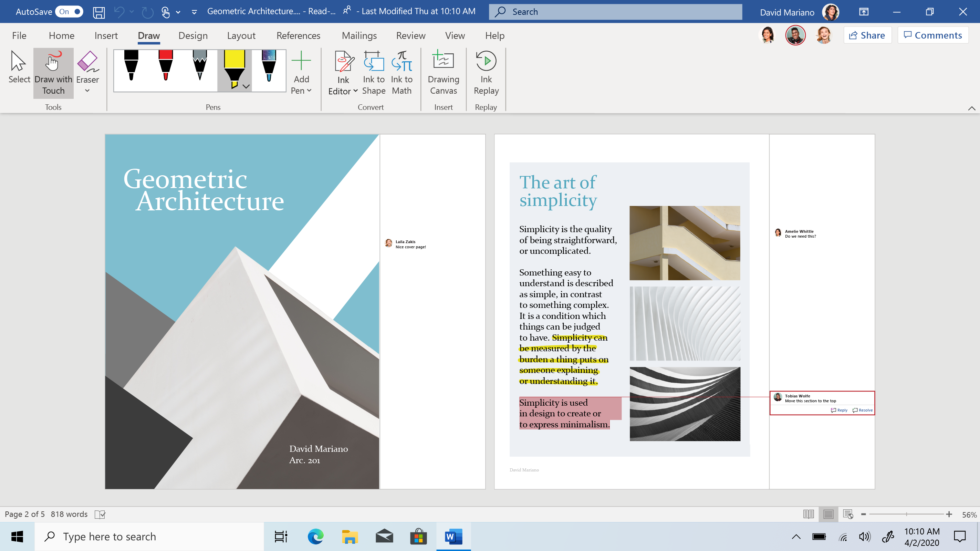Image resolution: width=980 pixels, height=551 pixels.
Task: Click the Ink to Math button
Action: 402,73
